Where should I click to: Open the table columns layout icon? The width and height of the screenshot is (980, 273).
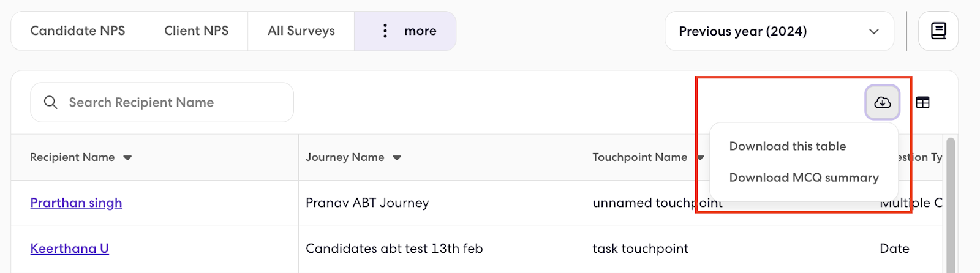click(x=922, y=102)
